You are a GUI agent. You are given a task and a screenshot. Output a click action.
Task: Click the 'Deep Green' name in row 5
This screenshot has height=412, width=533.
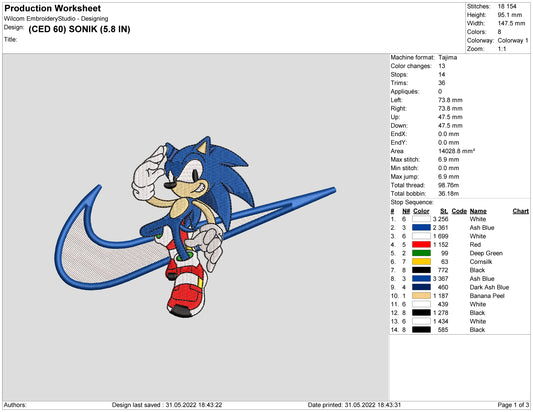coord(486,253)
